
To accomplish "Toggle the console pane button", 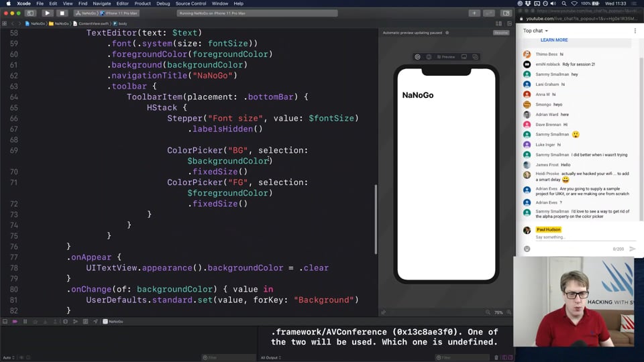I will pyautogui.click(x=511, y=357).
